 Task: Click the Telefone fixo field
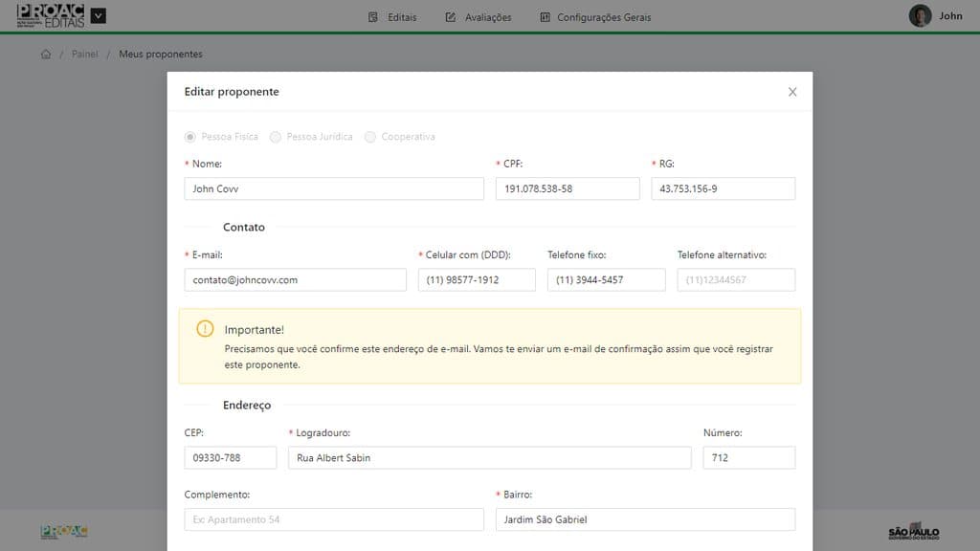click(606, 280)
